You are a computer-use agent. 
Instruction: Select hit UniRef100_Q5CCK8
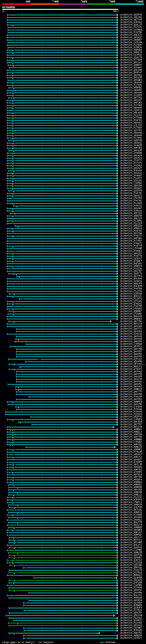coord(131,615)
